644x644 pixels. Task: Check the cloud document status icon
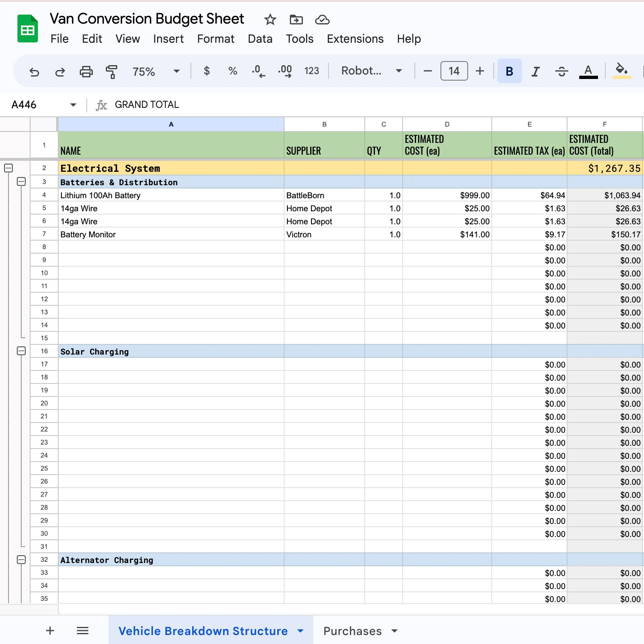tap(322, 20)
